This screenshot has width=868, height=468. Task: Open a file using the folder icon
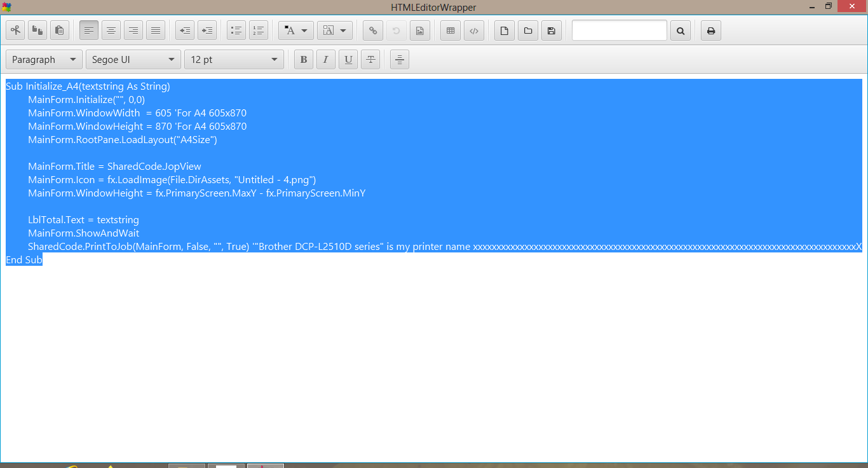(x=527, y=31)
